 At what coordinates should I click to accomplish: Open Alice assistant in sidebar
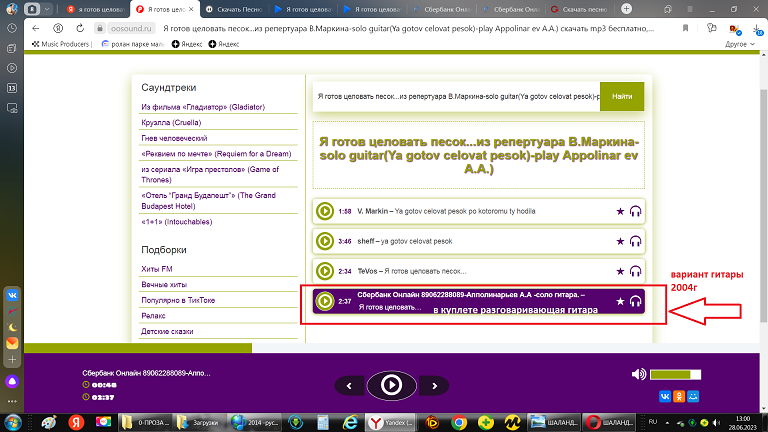tap(12, 381)
